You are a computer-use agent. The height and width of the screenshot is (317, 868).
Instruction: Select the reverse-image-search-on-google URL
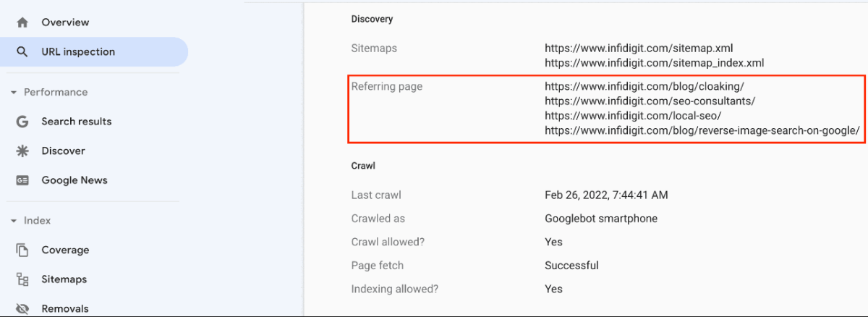tap(702, 131)
